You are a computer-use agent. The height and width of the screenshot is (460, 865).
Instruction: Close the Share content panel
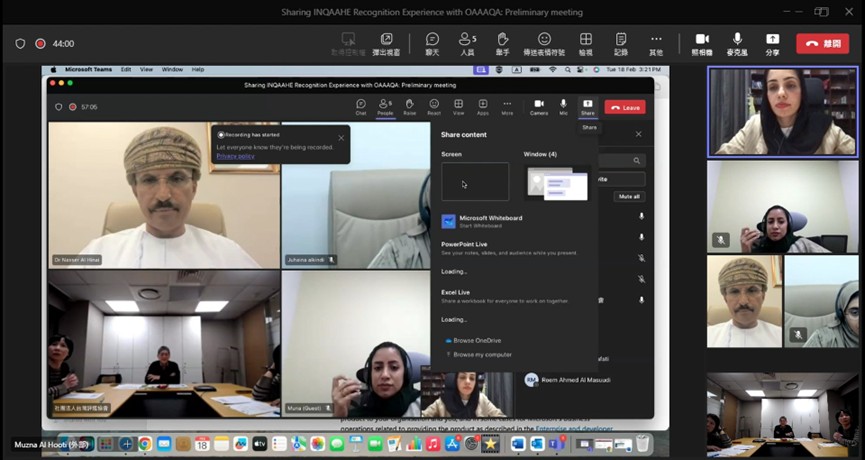pyautogui.click(x=638, y=134)
